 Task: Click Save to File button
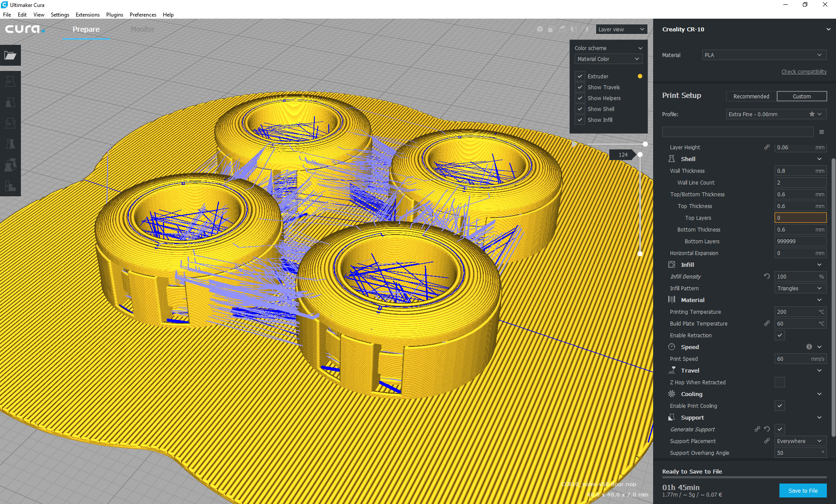tap(803, 491)
